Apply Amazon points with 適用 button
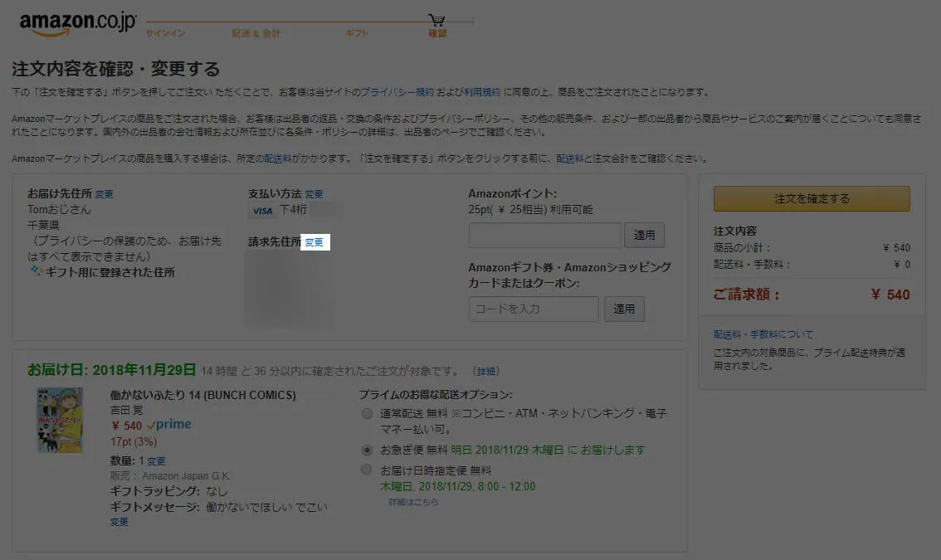 (x=644, y=236)
